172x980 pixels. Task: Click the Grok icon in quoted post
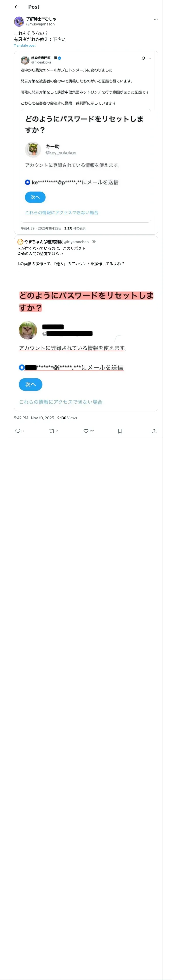pos(143,58)
